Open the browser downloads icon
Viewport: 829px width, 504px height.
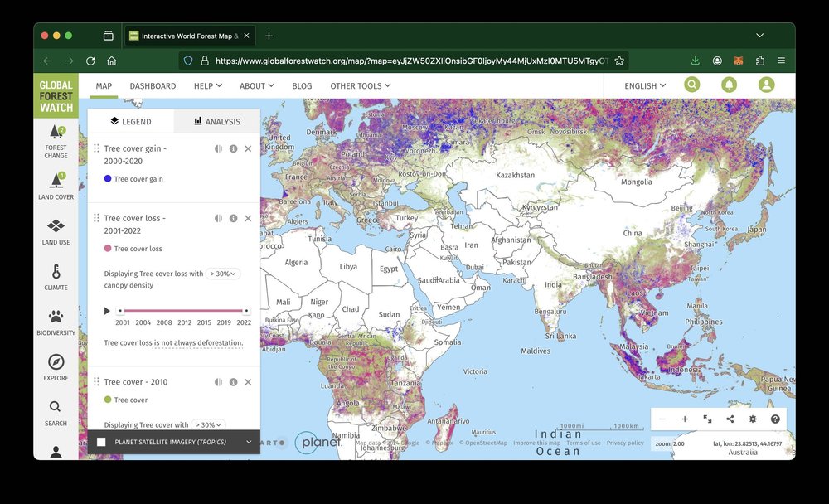696,61
